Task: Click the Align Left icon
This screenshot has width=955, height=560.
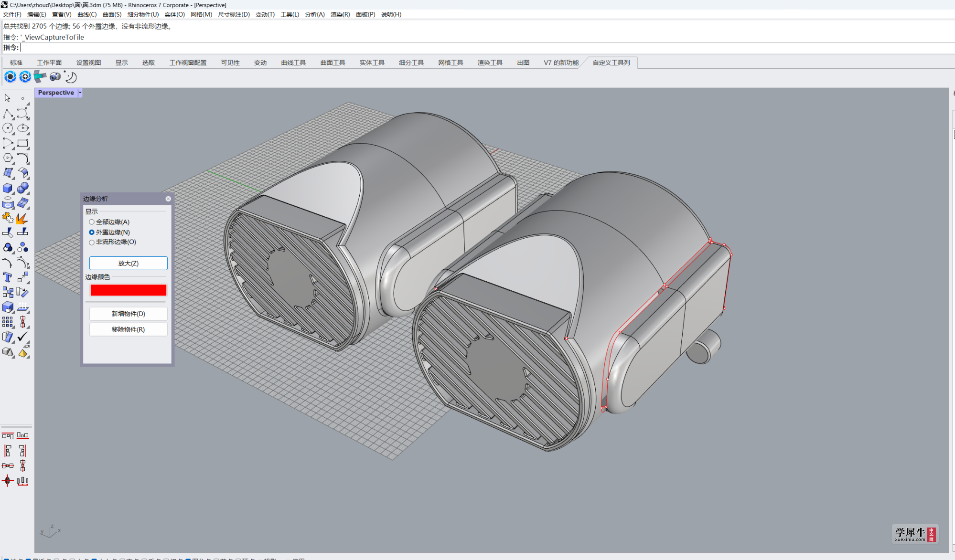Action: pos(8,451)
